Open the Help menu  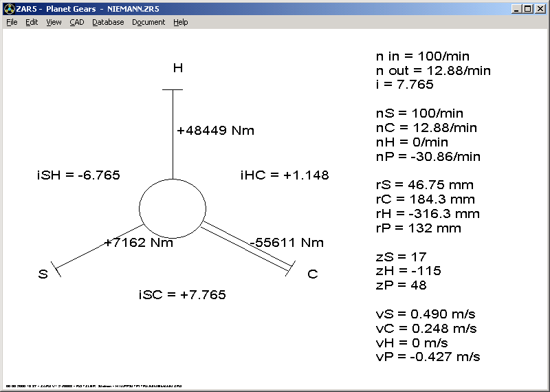pyautogui.click(x=180, y=22)
